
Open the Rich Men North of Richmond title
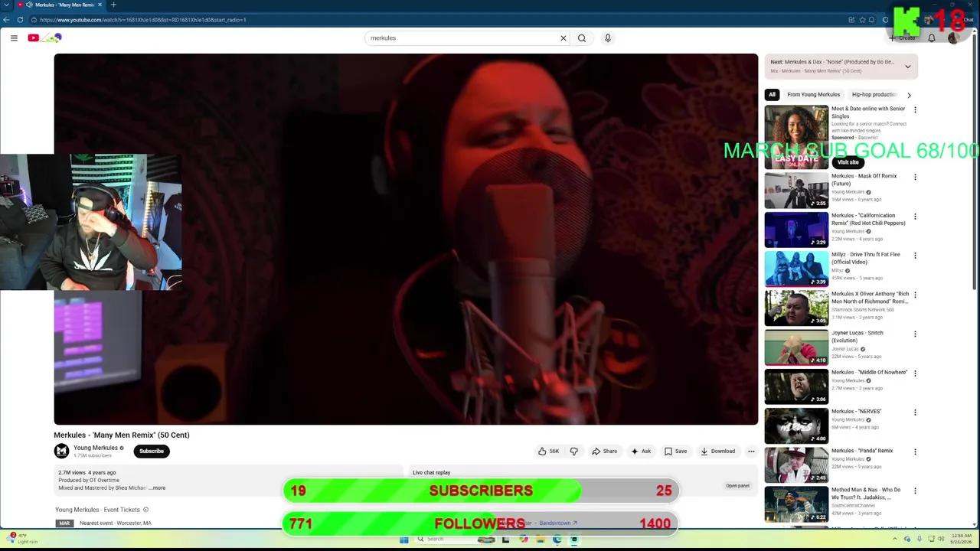(x=870, y=298)
